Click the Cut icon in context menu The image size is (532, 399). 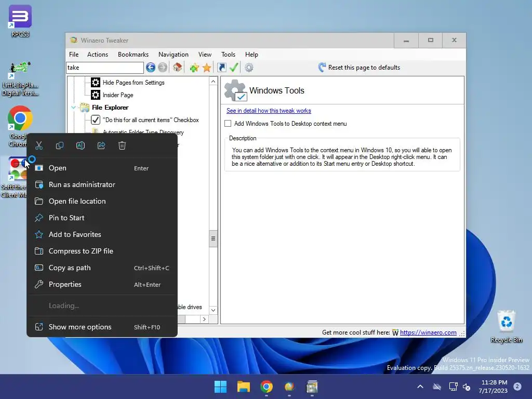pos(39,145)
